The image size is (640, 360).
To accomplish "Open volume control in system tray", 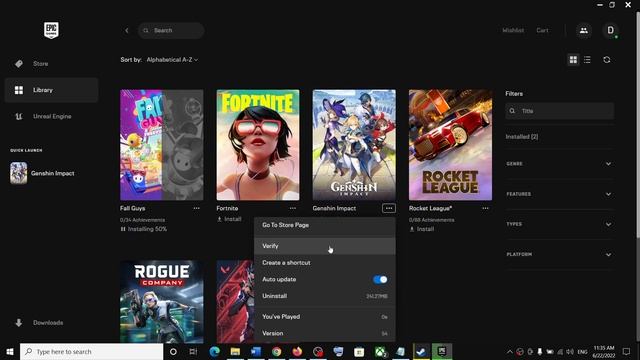I will pos(570,351).
